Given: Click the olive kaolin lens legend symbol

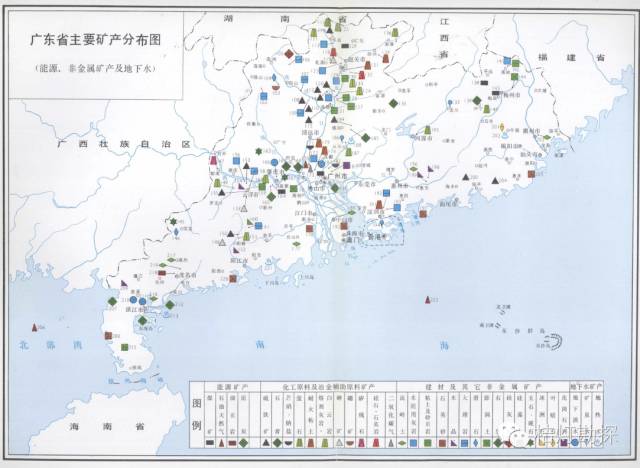Looking at the screenshot, I should [402, 443].
